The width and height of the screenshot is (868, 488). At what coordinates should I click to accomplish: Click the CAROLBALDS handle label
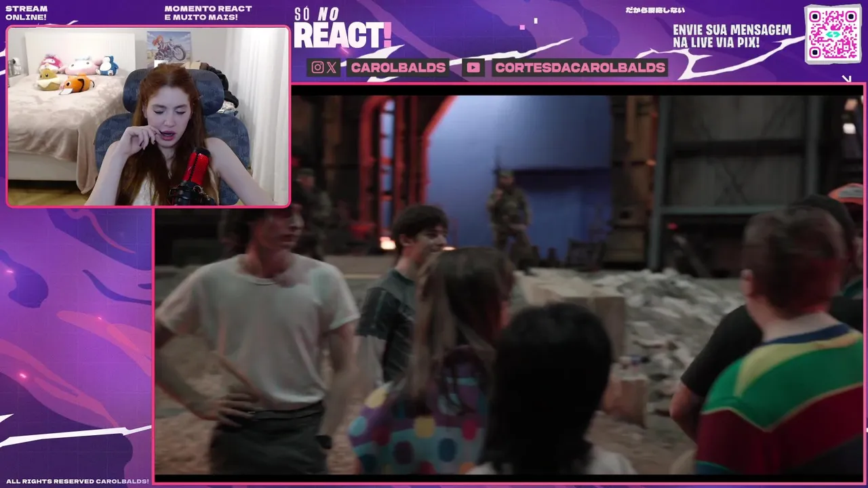pos(398,67)
